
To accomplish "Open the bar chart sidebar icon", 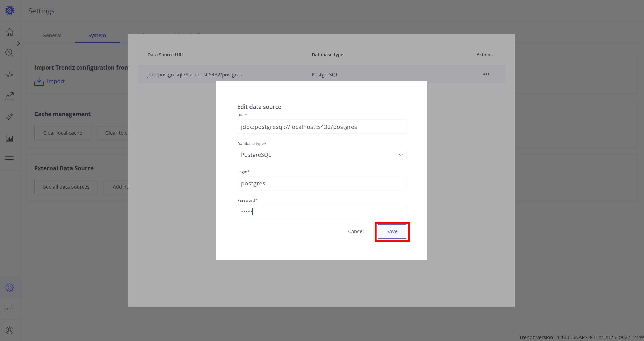I will point(10,138).
